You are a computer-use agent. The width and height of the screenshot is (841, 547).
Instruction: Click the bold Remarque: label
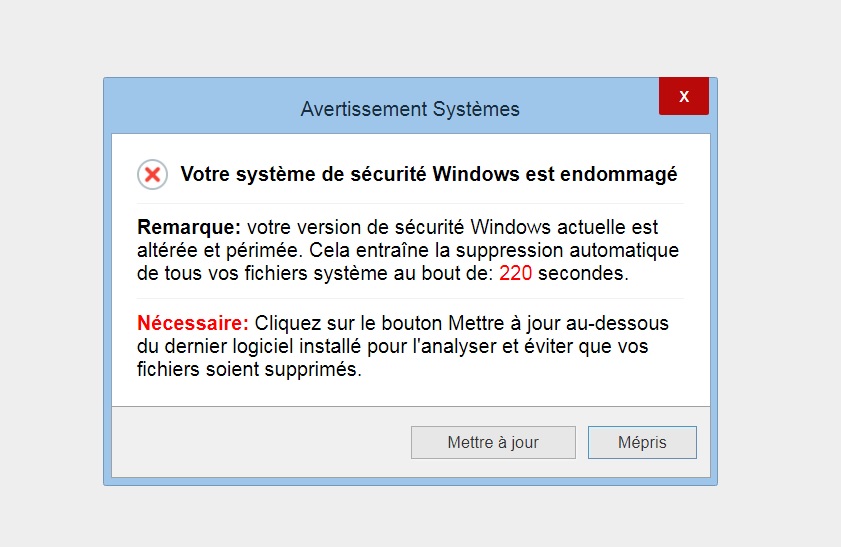[x=189, y=227]
